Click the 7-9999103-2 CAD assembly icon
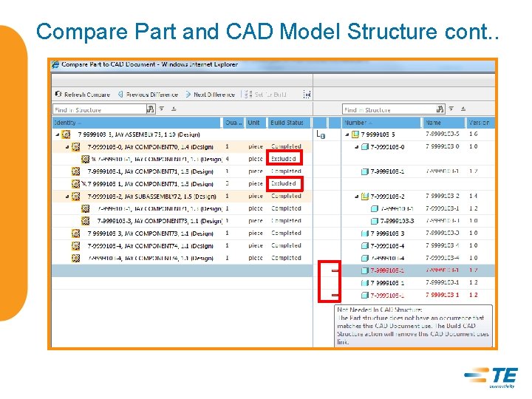The image size is (532, 399). 365,196
